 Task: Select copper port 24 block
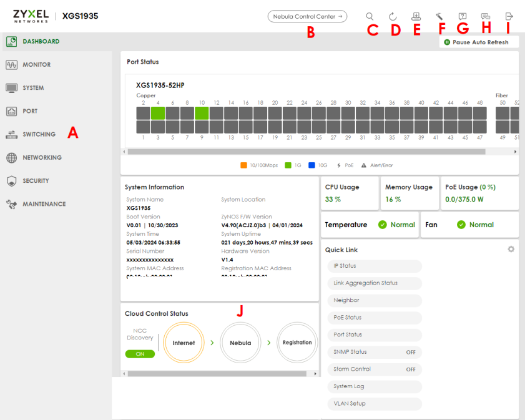[x=304, y=113]
